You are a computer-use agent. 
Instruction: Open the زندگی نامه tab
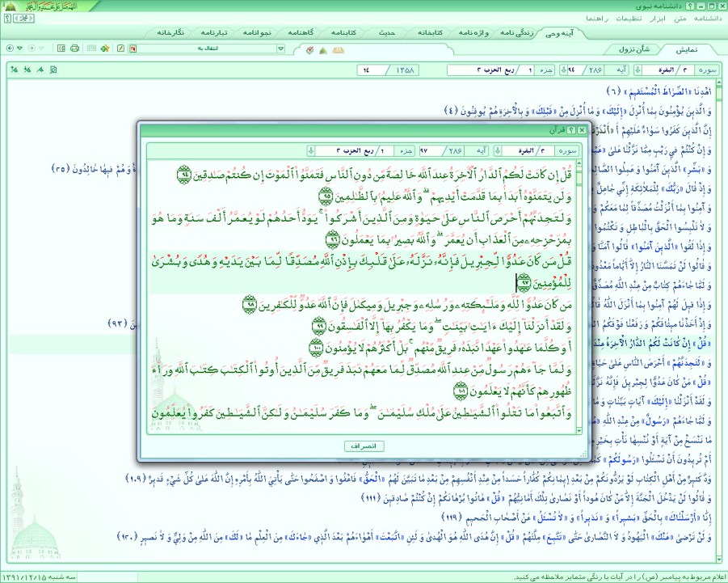coord(517,33)
